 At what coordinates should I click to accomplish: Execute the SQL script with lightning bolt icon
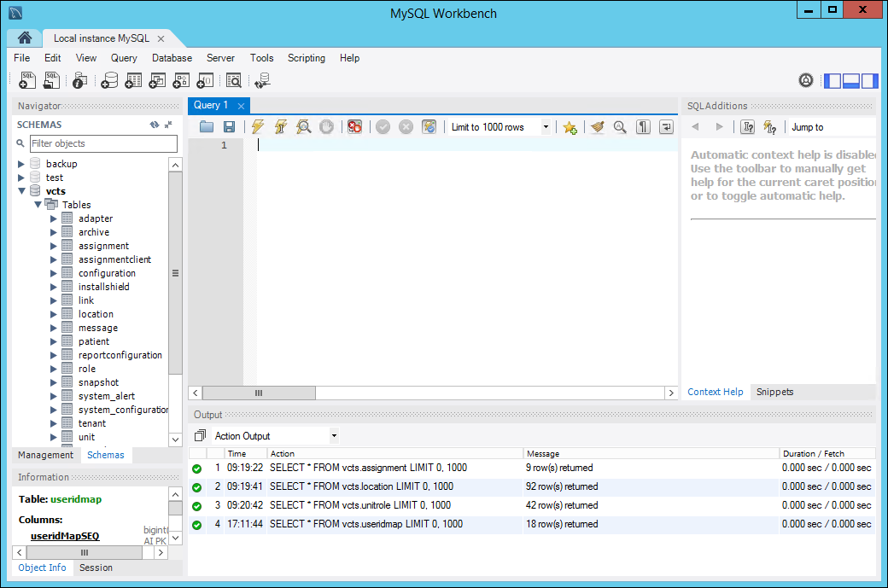257,127
